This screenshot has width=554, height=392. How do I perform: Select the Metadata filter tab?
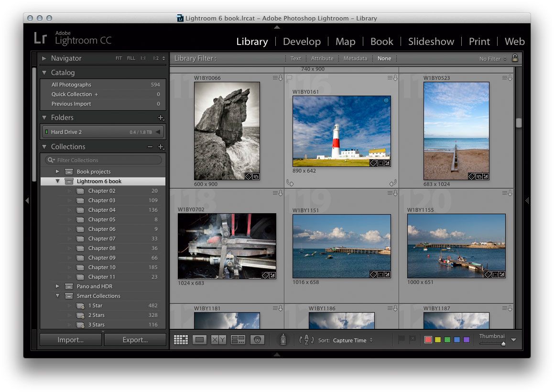(355, 58)
